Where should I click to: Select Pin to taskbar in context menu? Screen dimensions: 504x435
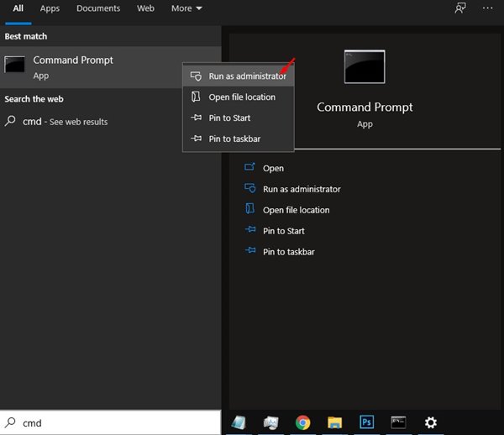[234, 139]
